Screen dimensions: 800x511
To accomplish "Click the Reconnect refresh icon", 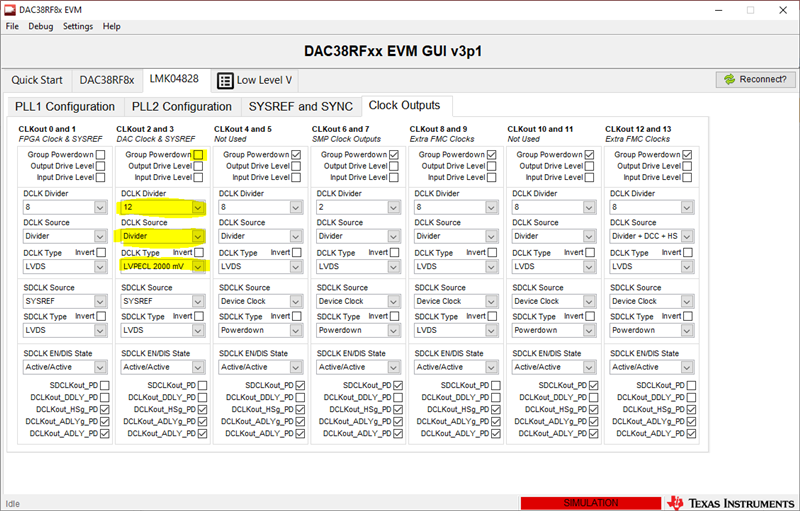I will (x=730, y=80).
